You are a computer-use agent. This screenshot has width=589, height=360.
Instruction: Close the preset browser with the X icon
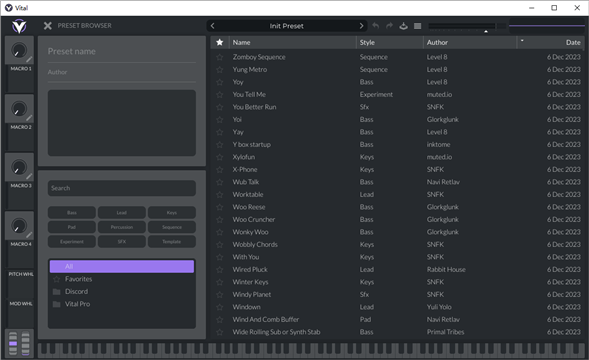pos(47,26)
